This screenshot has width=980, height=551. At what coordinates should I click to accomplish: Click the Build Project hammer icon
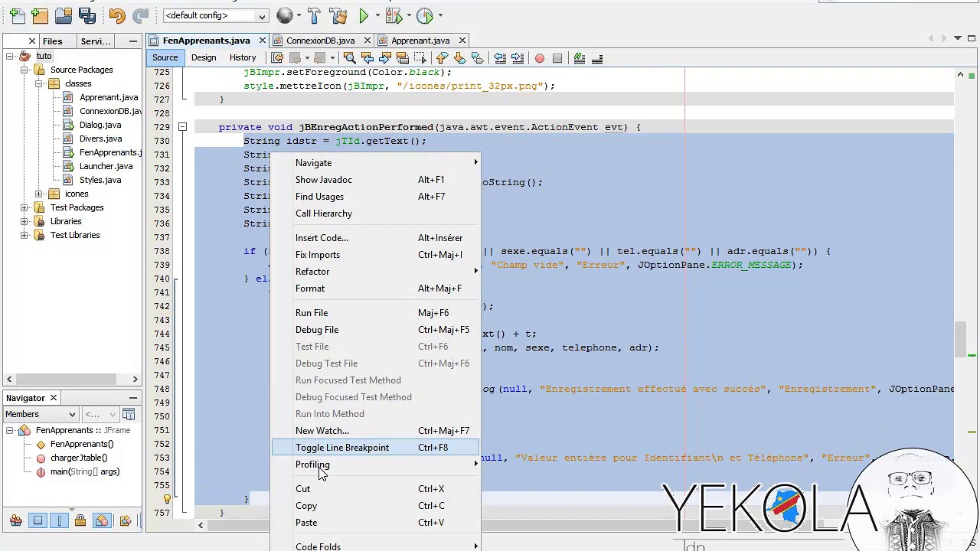pos(313,15)
